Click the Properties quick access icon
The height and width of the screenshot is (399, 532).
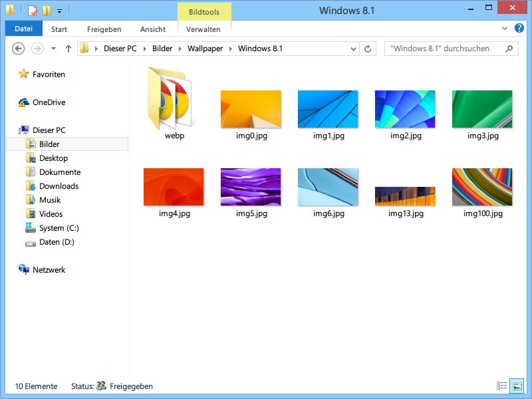click(32, 11)
